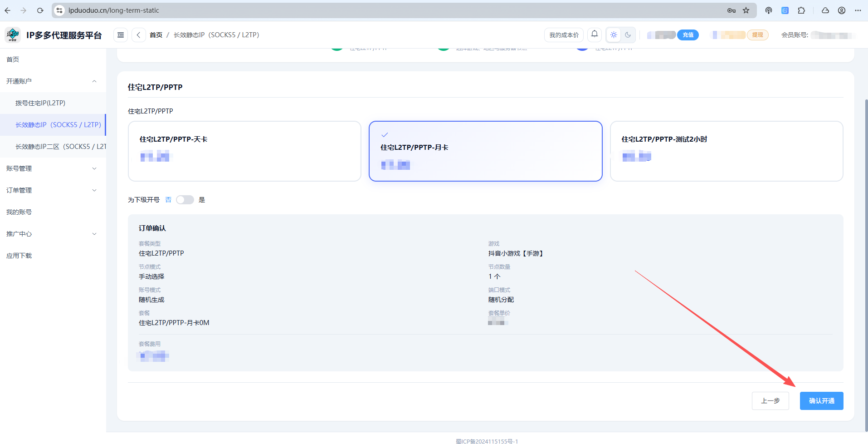Collapse the 开通账户 sidebar section
The height and width of the screenshot is (444, 868).
(x=53, y=81)
